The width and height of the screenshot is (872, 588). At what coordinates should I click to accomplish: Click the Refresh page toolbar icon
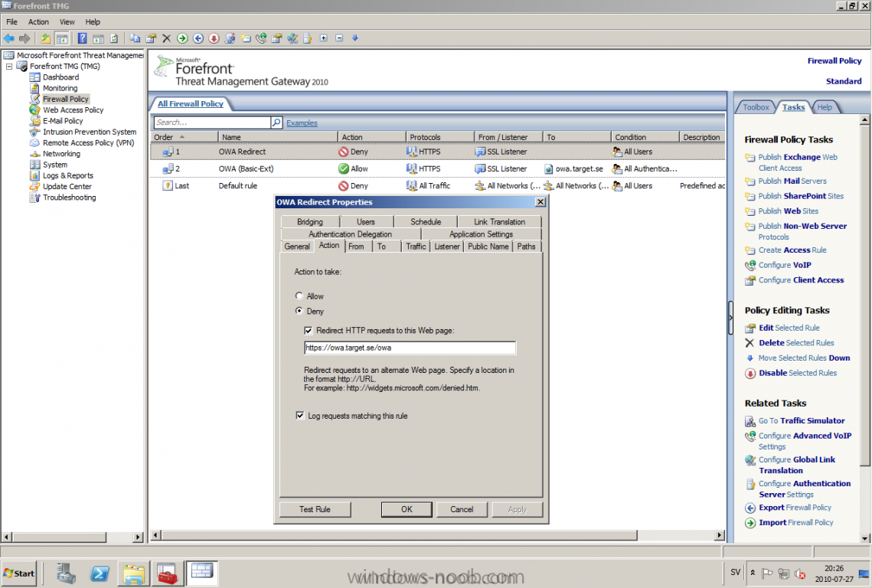coord(114,38)
